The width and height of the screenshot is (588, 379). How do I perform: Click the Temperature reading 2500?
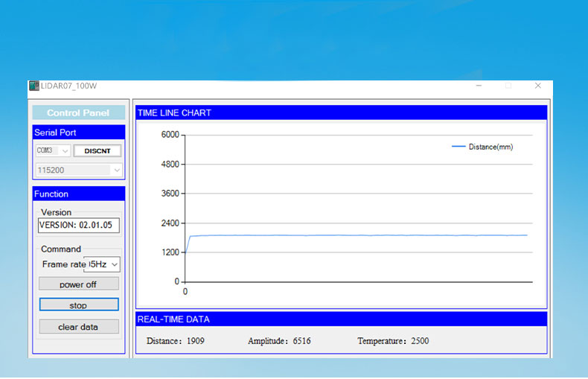click(x=418, y=341)
